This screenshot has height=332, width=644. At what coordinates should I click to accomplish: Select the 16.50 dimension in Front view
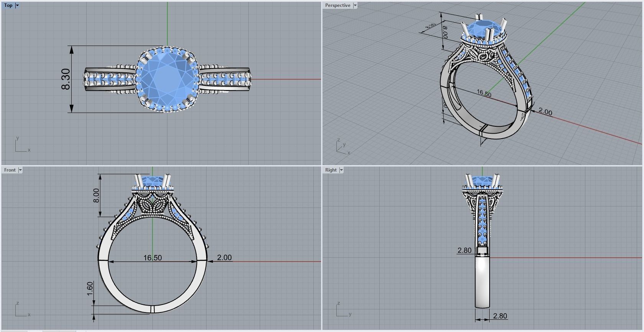(x=152, y=258)
